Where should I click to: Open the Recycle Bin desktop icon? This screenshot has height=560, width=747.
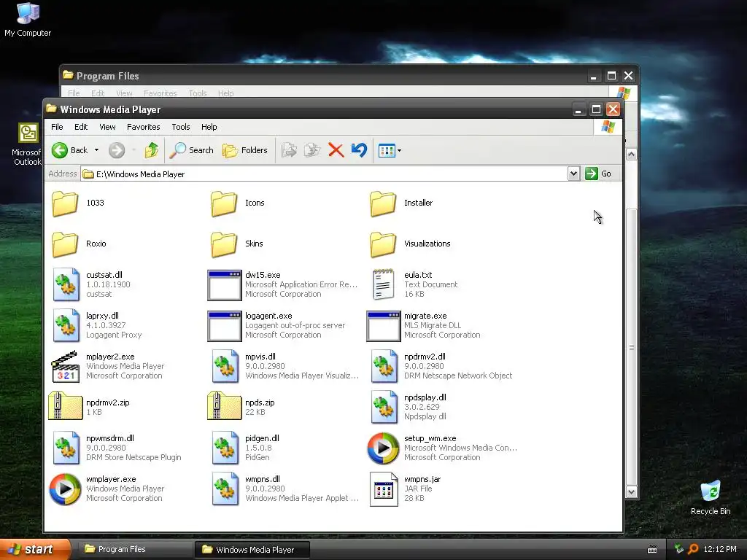pos(711,498)
